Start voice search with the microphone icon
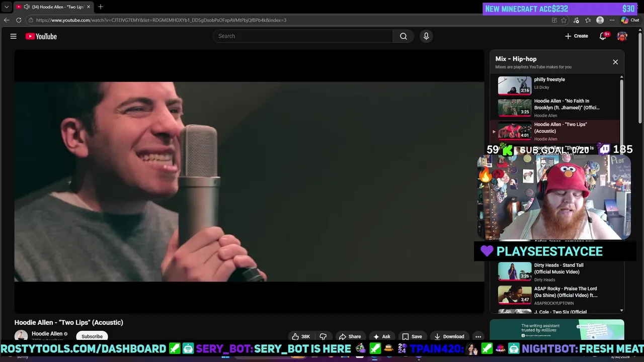This screenshot has height=362, width=644. click(426, 36)
